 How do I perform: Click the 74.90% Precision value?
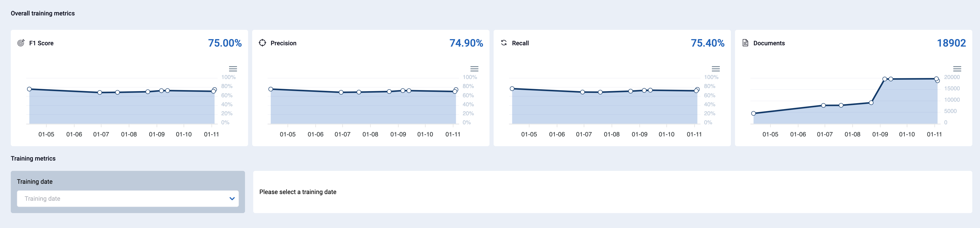coord(466,43)
